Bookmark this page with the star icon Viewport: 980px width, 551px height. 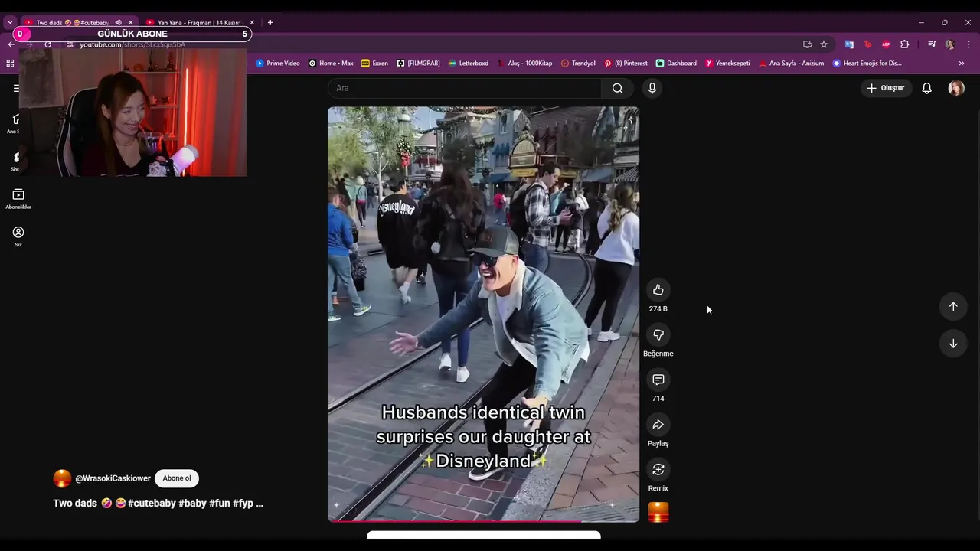point(824,44)
